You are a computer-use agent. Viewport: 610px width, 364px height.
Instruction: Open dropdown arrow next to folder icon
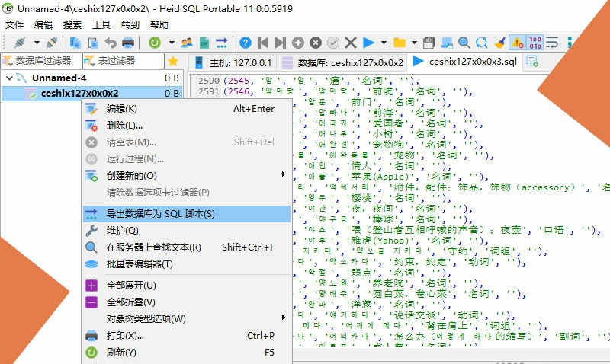[414, 43]
